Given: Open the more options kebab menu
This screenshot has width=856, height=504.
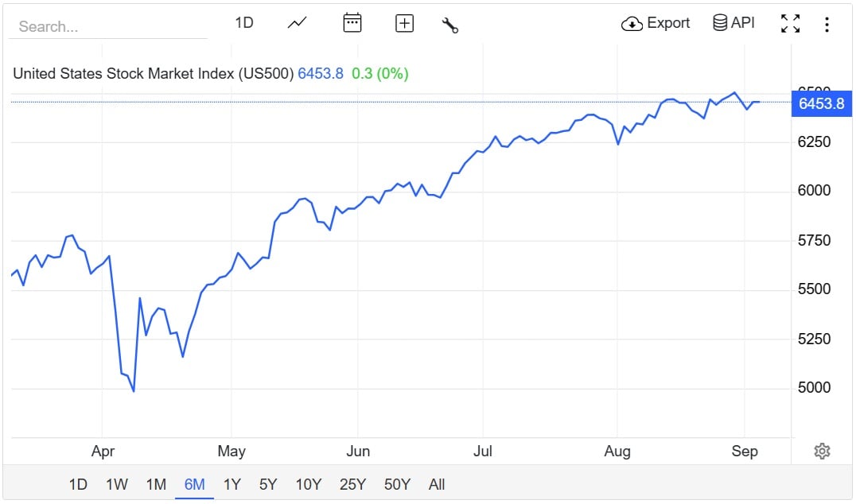Looking at the screenshot, I should pyautogui.click(x=827, y=24).
